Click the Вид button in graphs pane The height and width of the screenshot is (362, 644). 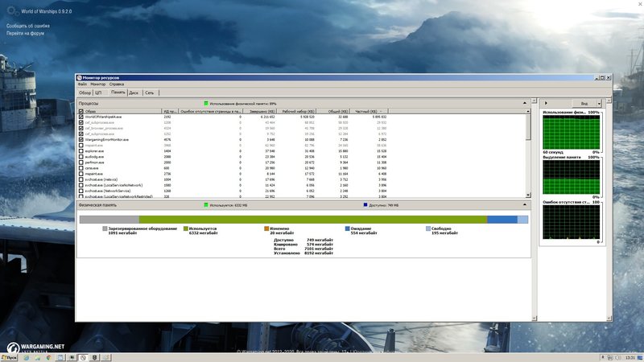584,104
